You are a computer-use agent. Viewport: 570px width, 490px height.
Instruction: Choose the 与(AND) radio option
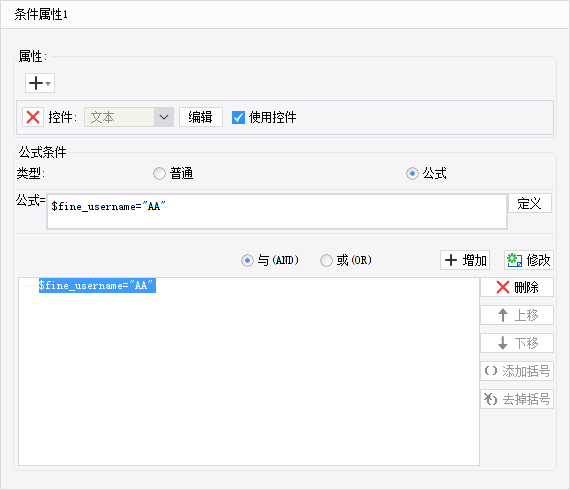click(x=247, y=260)
